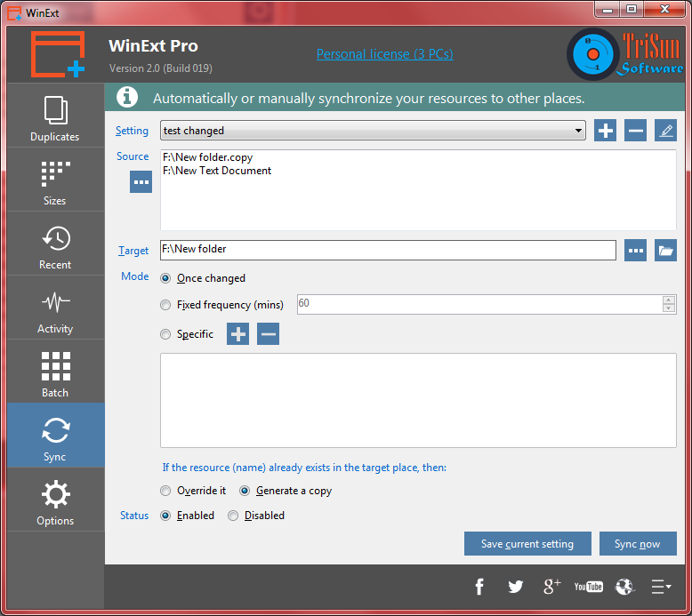Remove the current sync setting with minus icon
Viewport: 692px width, 616px height.
click(x=635, y=131)
